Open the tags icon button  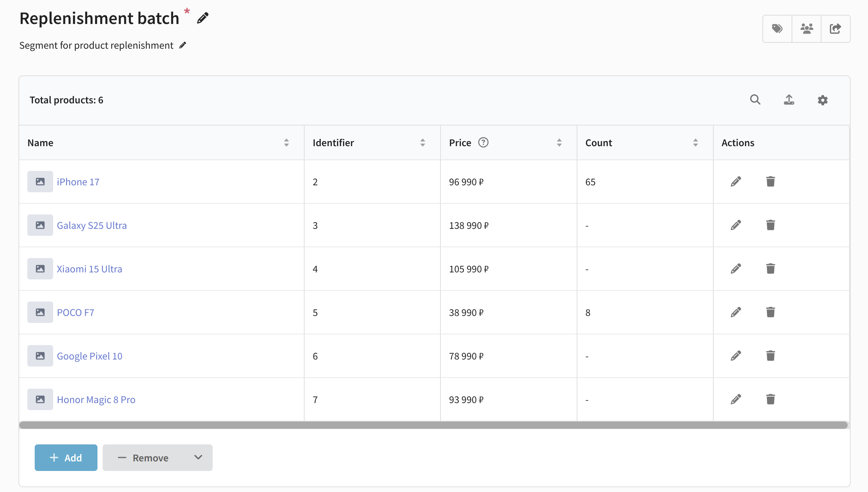[777, 29]
